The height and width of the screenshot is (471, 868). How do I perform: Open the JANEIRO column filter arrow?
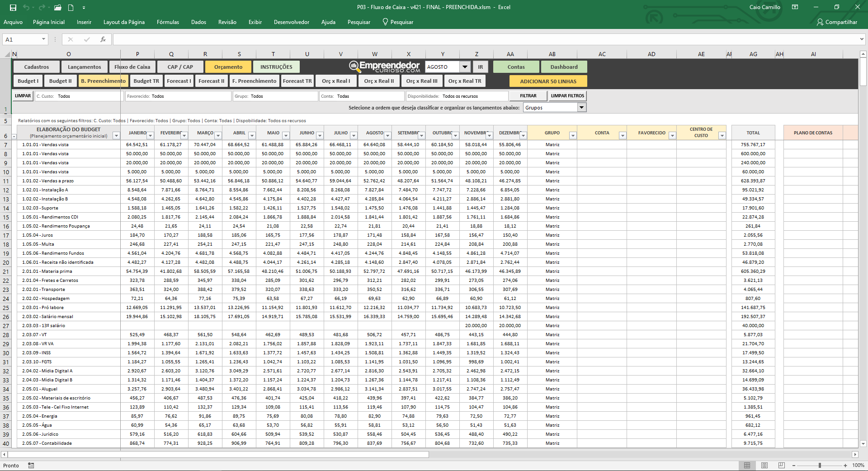[x=151, y=135]
